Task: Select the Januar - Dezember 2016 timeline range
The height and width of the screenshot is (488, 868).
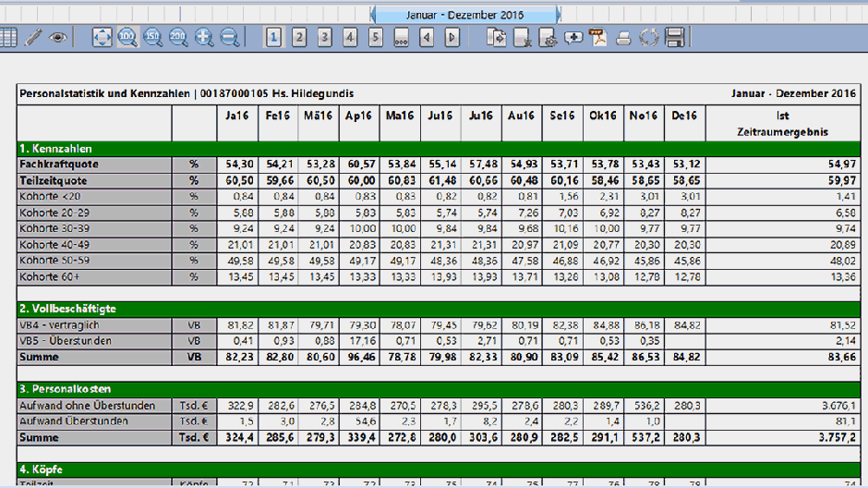Action: [465, 15]
